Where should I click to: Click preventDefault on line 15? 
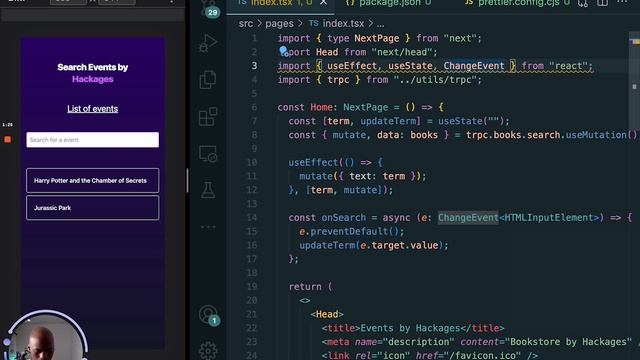pyautogui.click(x=349, y=231)
